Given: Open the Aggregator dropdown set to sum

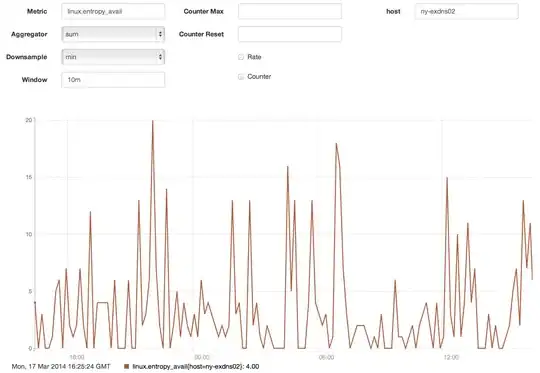Looking at the screenshot, I should pyautogui.click(x=113, y=34).
